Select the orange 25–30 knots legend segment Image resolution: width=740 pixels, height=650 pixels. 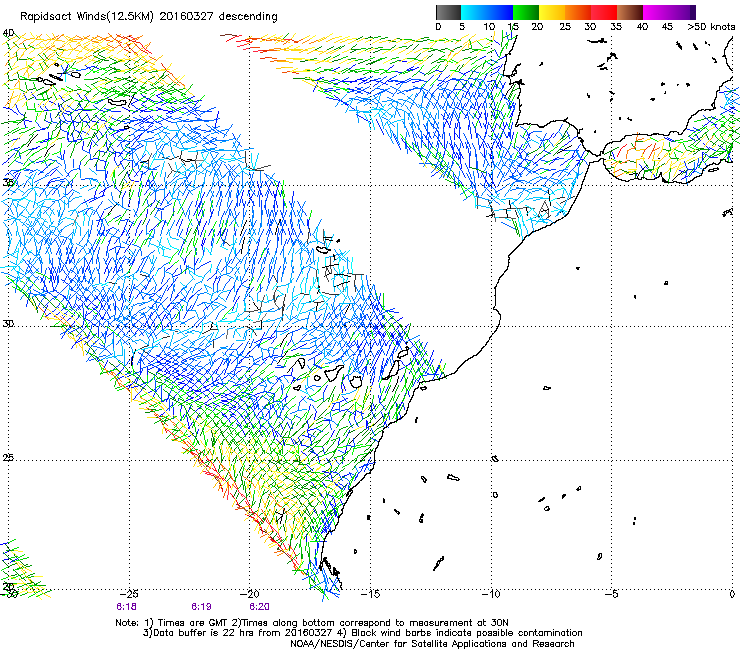pos(578,12)
